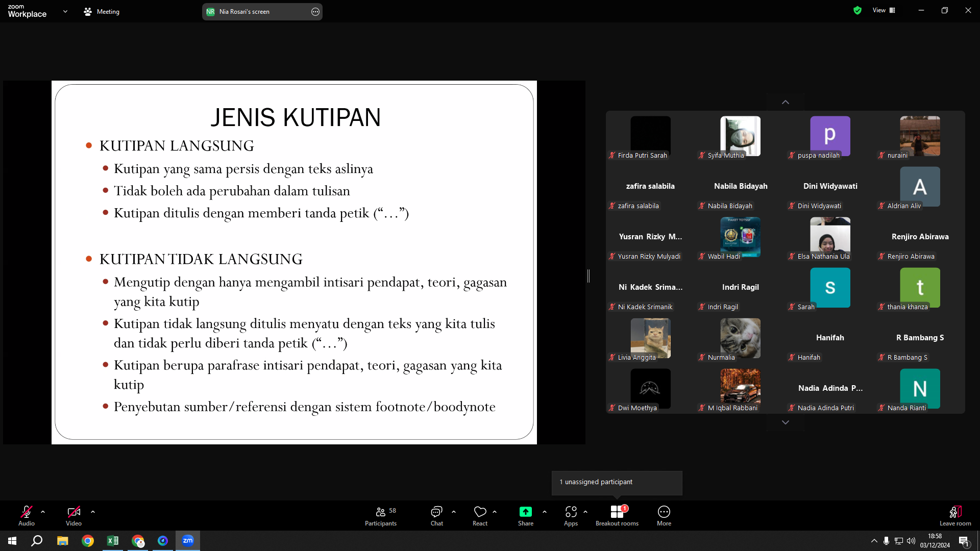
Task: Click Hanifah's name tile
Action: (830, 338)
